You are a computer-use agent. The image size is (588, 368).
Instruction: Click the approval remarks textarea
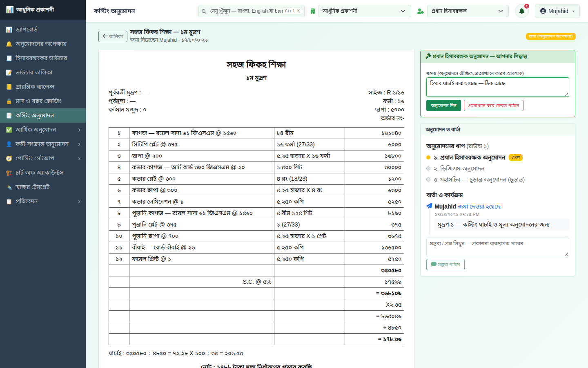point(498,87)
